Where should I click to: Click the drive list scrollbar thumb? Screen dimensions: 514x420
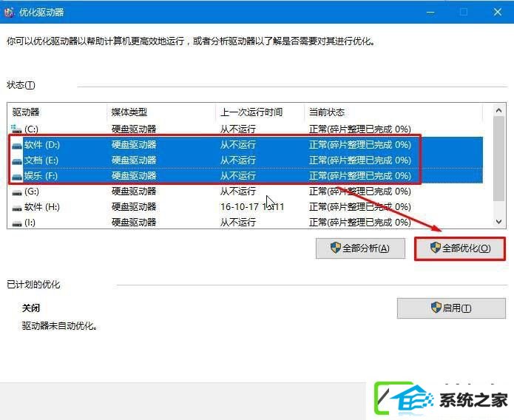coord(499,158)
